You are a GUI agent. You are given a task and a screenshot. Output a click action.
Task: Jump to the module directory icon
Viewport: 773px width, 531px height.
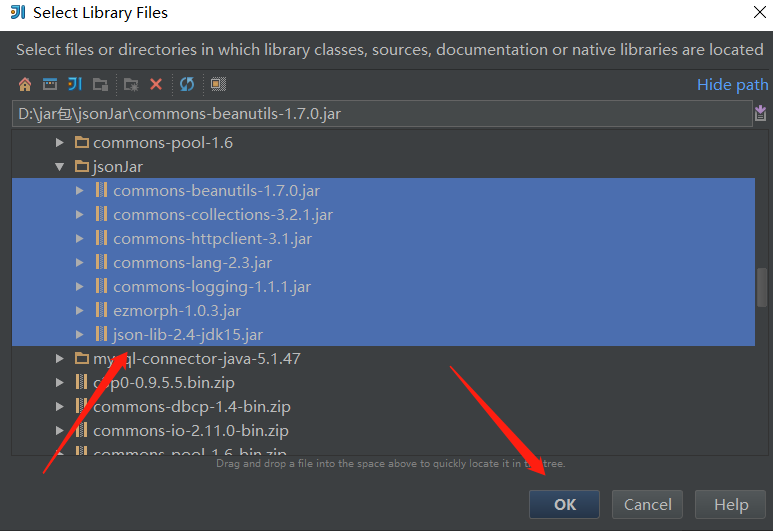(x=100, y=85)
